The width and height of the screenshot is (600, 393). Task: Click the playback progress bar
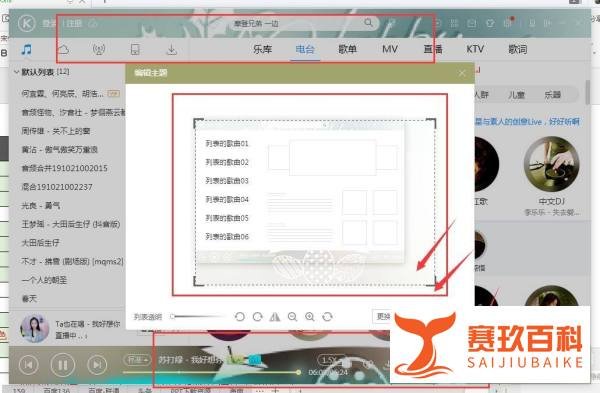point(210,372)
